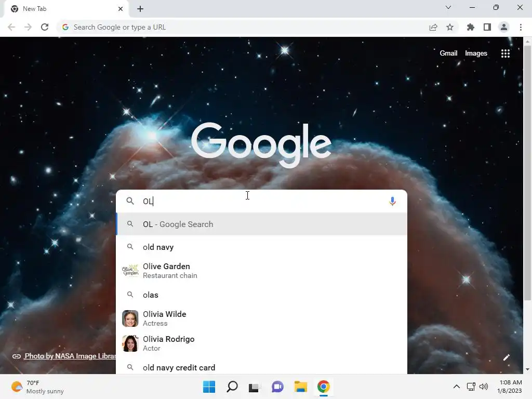This screenshot has width=532, height=399.
Task: Open the Gmail link
Action: 448,54
